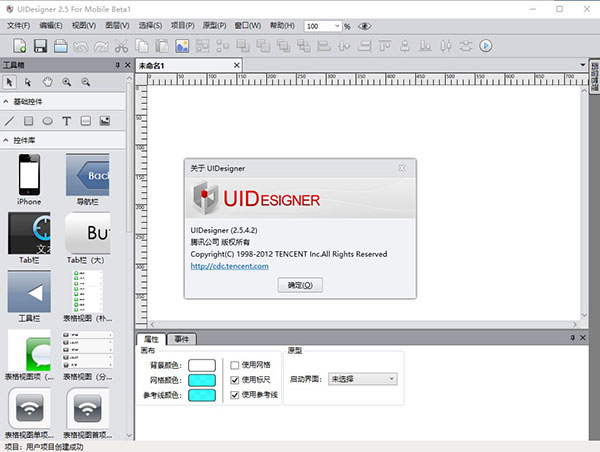This screenshot has height=452, width=600.
Task: Select the iPhone control thumbnail
Action: pyautogui.click(x=29, y=175)
